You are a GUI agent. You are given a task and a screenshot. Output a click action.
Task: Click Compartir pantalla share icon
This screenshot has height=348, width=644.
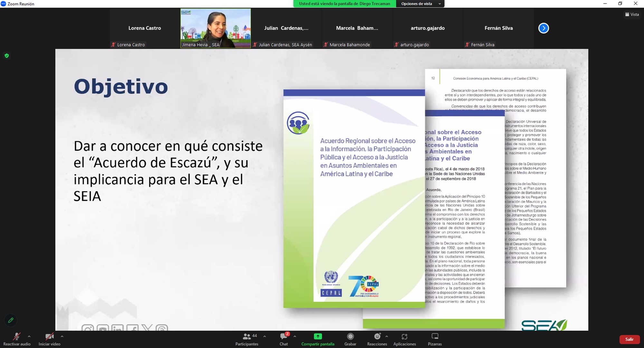click(318, 336)
